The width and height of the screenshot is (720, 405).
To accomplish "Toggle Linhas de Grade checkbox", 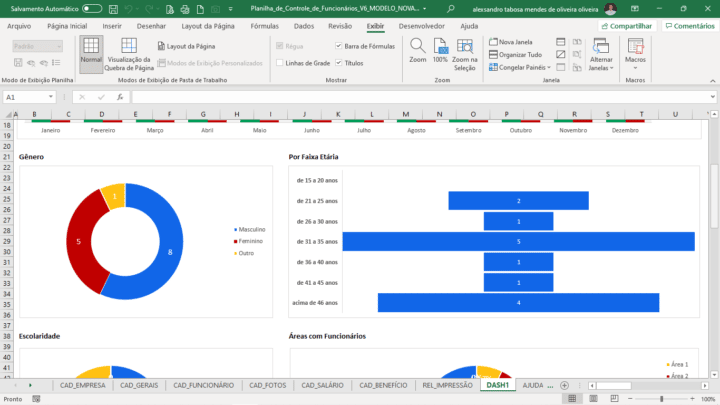I will click(x=280, y=62).
